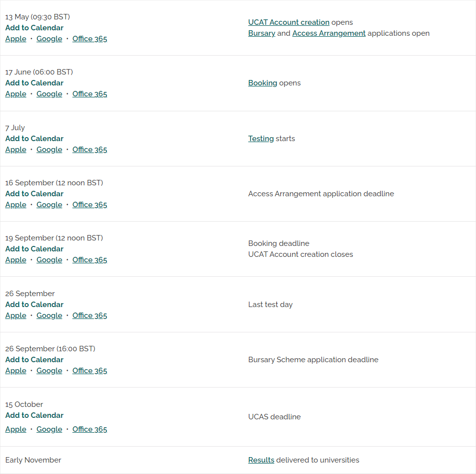Click the Booking link

coord(262,83)
